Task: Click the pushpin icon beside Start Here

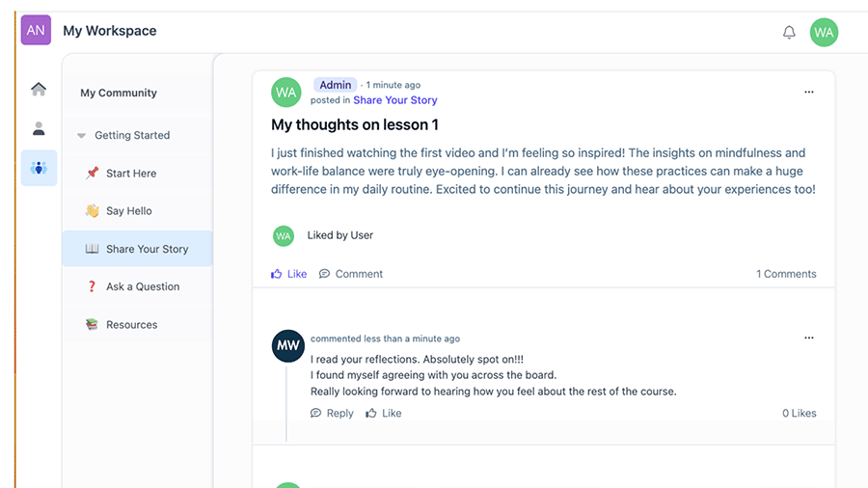Action: (92, 173)
